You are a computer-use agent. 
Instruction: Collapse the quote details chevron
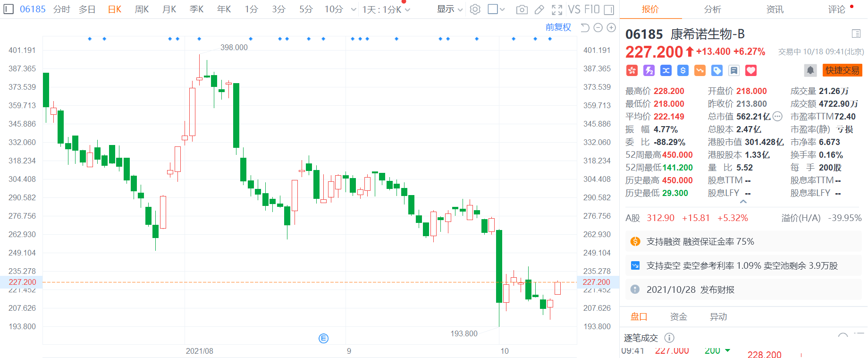pyautogui.click(x=743, y=202)
